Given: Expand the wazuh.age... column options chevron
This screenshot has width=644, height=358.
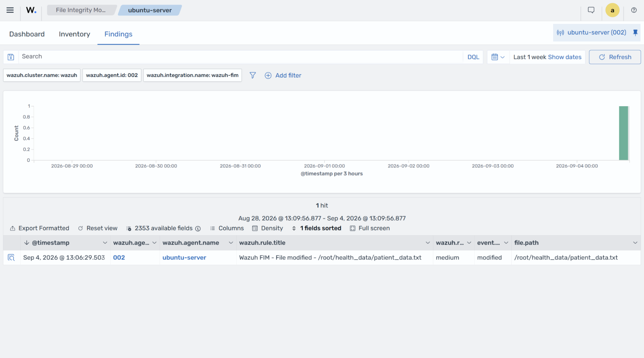Looking at the screenshot, I should click(154, 243).
